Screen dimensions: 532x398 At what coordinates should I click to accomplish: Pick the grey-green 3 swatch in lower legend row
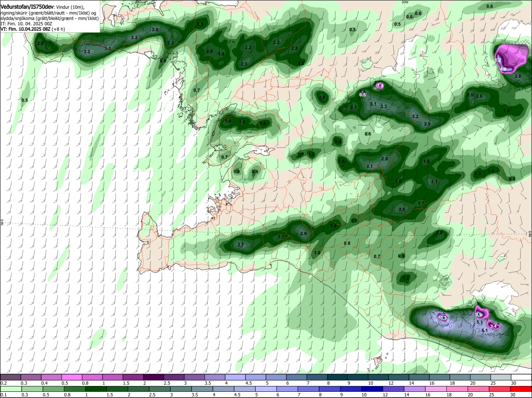[181, 388]
